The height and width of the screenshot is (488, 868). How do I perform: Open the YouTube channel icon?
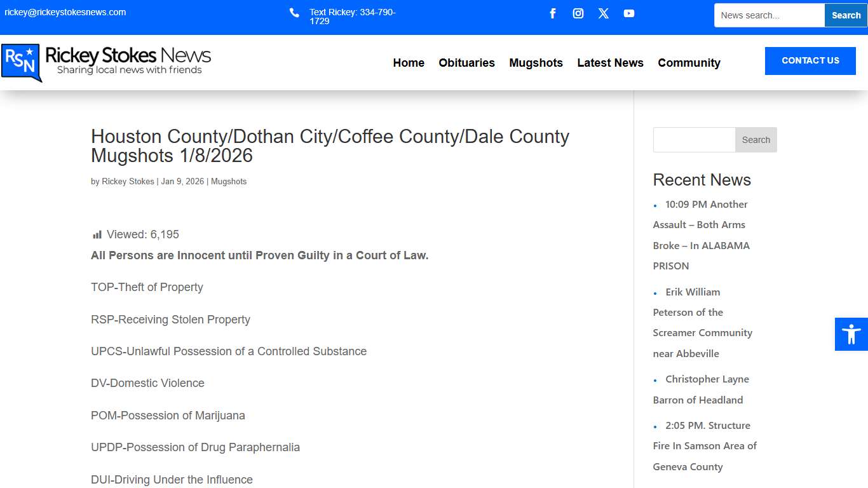tap(629, 13)
